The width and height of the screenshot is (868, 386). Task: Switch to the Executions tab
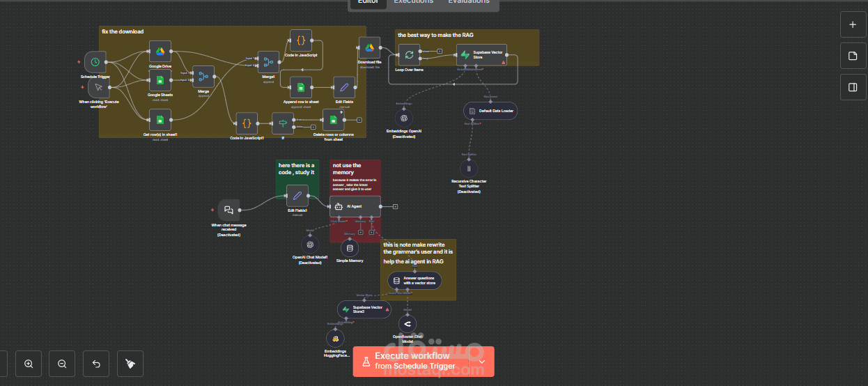click(414, 3)
